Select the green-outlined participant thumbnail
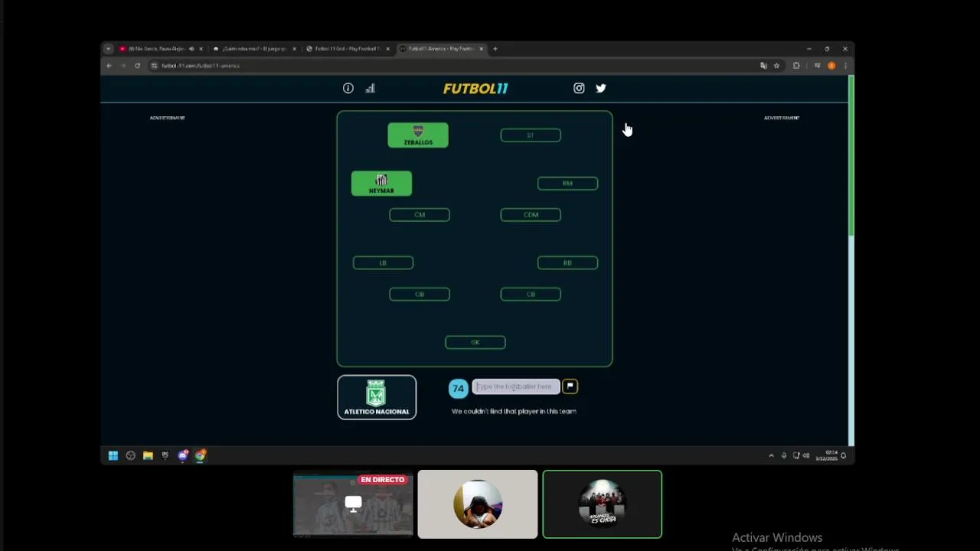This screenshot has width=980, height=551. 603,504
